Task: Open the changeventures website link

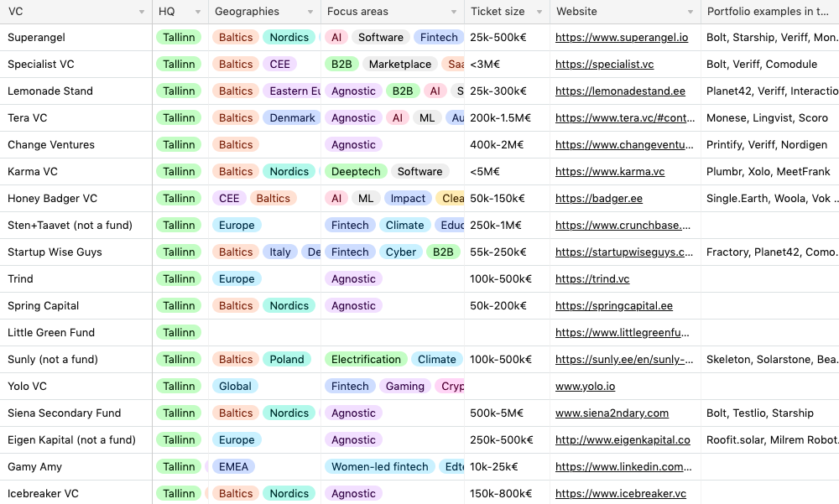Action: click(624, 144)
